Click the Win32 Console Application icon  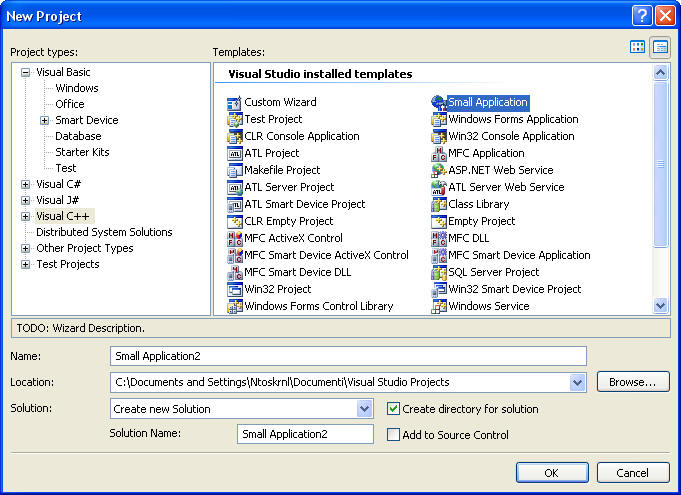click(439, 137)
